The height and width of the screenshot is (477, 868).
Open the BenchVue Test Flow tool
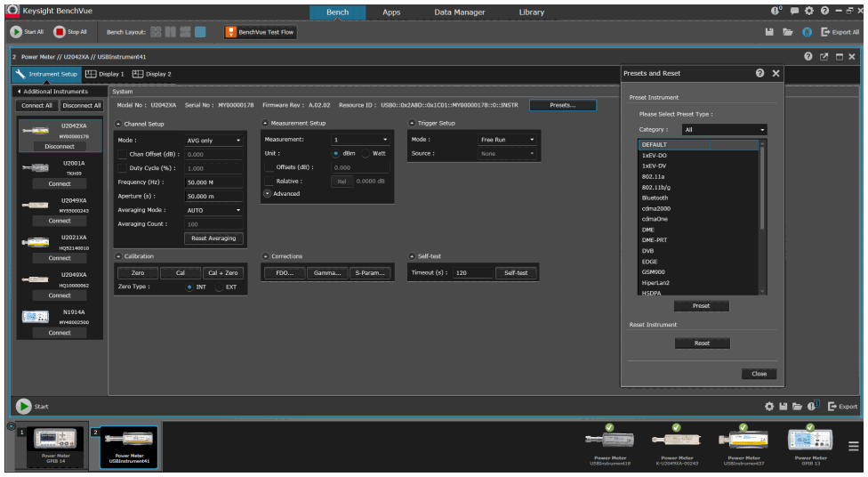pyautogui.click(x=260, y=32)
